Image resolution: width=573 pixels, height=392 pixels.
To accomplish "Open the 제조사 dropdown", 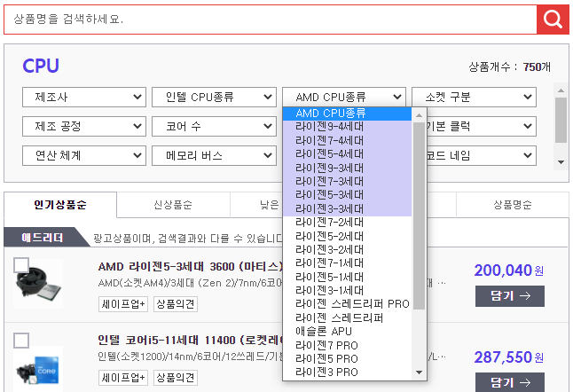I will (x=84, y=98).
